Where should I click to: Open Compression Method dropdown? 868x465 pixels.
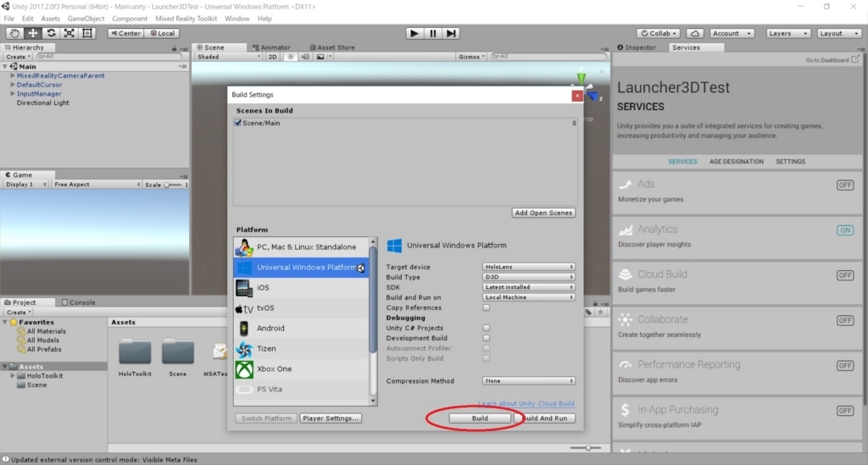tap(529, 381)
